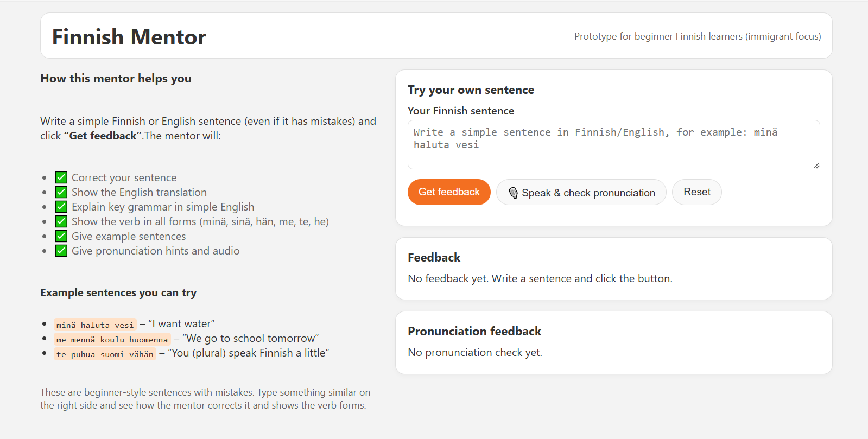Click the Pronunciation feedback heading

pyautogui.click(x=474, y=331)
